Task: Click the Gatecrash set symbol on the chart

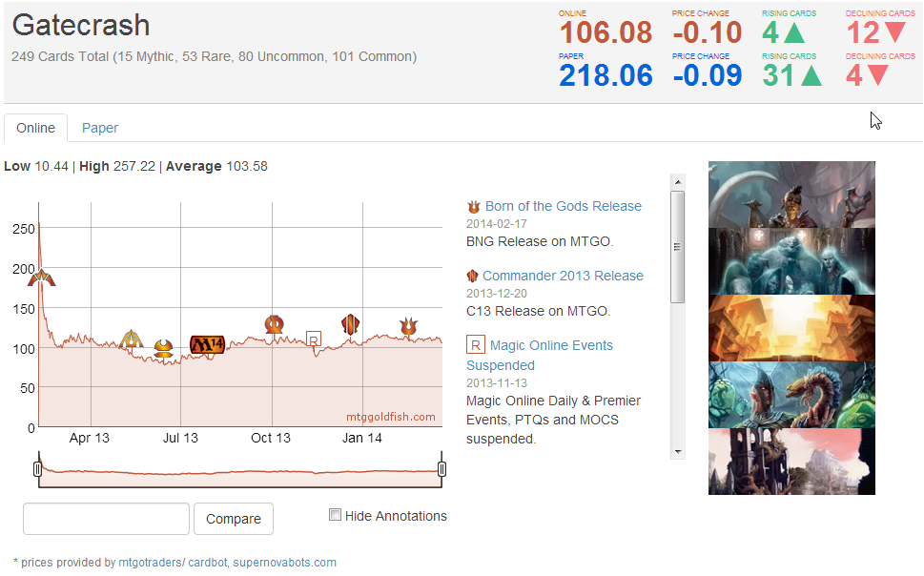Action: pos(42,278)
